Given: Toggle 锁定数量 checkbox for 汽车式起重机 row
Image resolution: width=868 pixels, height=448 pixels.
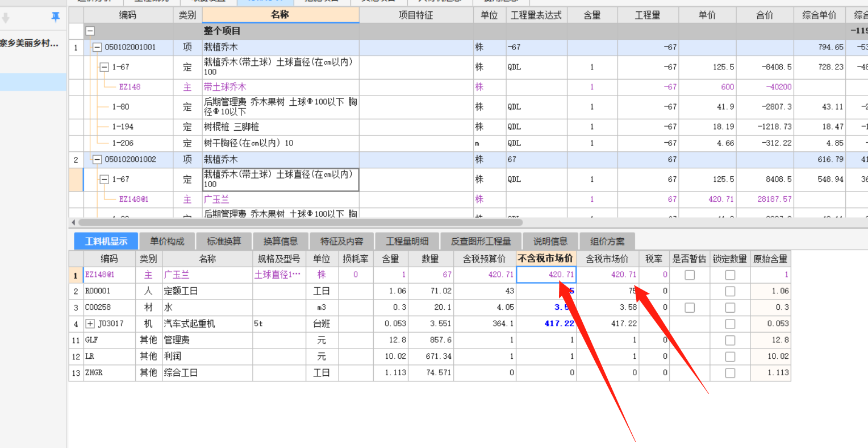Looking at the screenshot, I should (x=730, y=323).
